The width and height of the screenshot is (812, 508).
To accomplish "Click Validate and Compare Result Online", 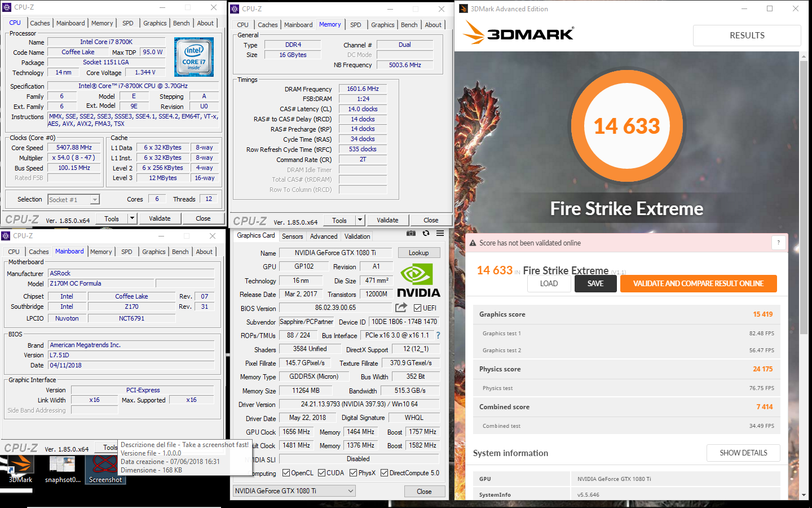I will click(x=698, y=283).
